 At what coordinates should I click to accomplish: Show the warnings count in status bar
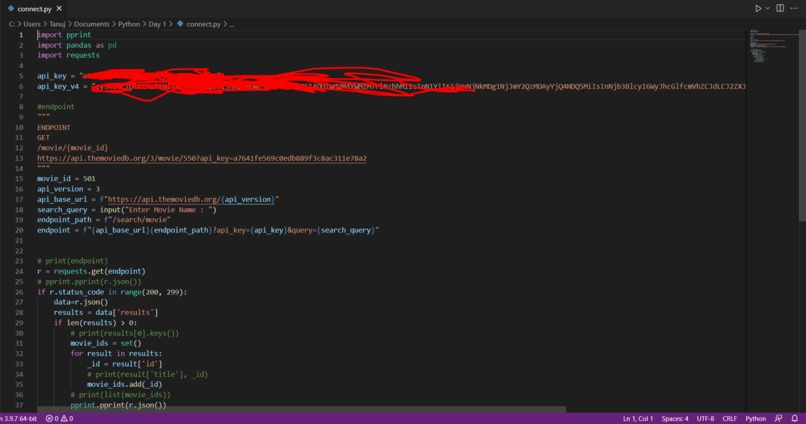(67, 418)
